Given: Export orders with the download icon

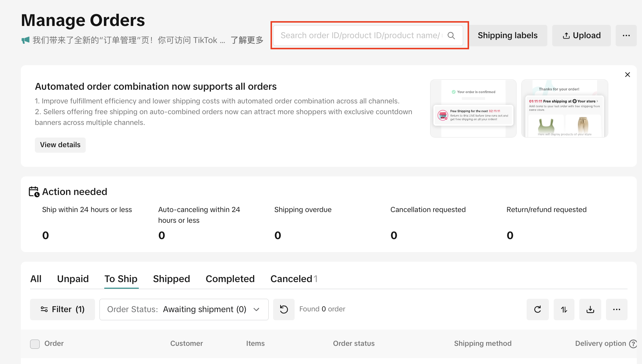Looking at the screenshot, I should [590, 310].
